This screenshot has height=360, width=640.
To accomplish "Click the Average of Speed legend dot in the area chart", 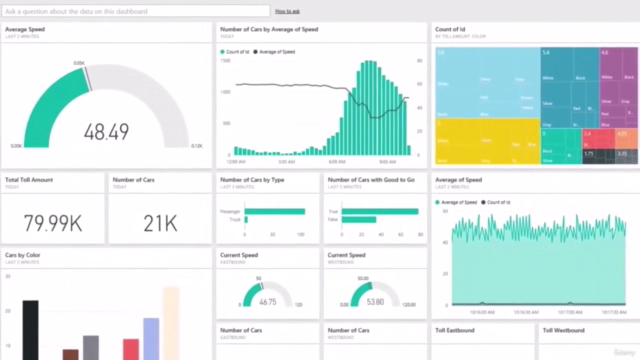I will point(438,202).
